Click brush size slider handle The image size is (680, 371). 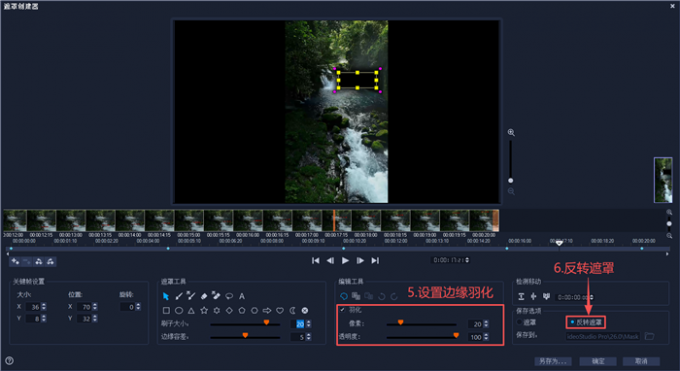[266, 322]
